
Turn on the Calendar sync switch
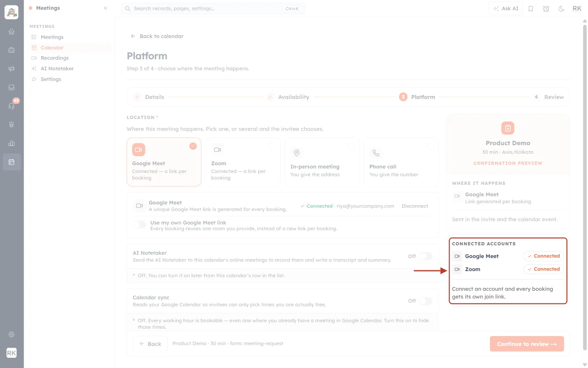click(x=425, y=301)
